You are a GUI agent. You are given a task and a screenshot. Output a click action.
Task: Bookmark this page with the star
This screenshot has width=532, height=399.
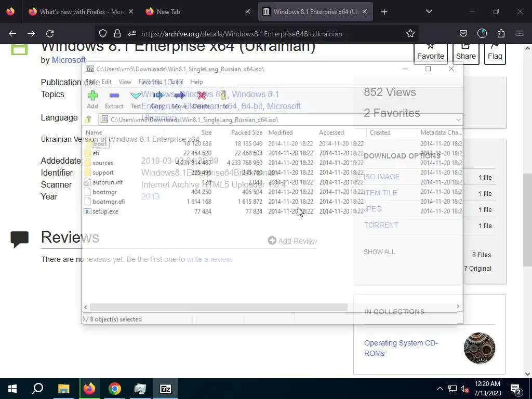pos(410,34)
